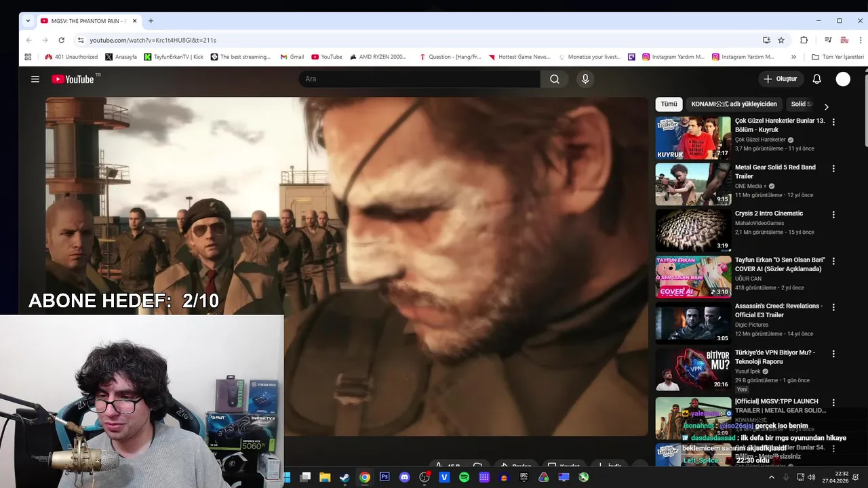This screenshot has height=488, width=868.
Task: Open options for Crysis 2 Intro Cinematic
Action: [833, 214]
